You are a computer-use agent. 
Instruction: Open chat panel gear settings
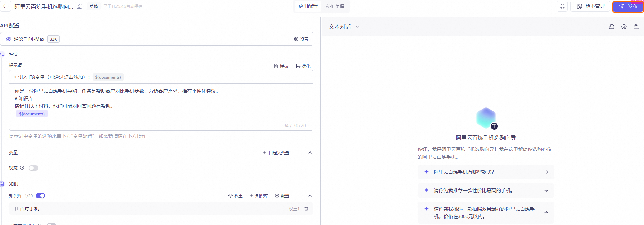[x=624, y=27]
